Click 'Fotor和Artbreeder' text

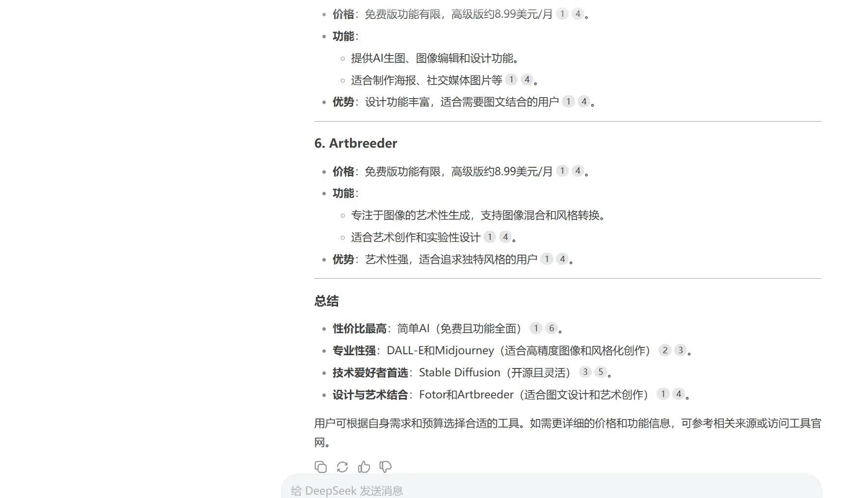(x=466, y=394)
